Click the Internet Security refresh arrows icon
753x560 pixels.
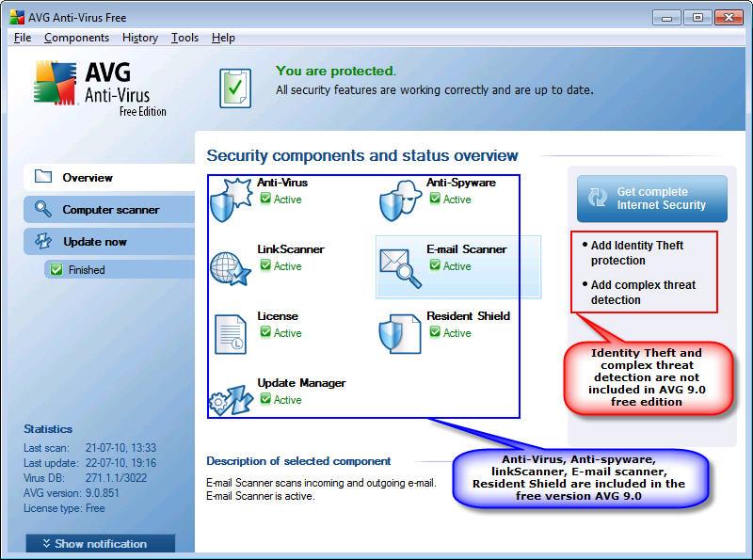[598, 198]
